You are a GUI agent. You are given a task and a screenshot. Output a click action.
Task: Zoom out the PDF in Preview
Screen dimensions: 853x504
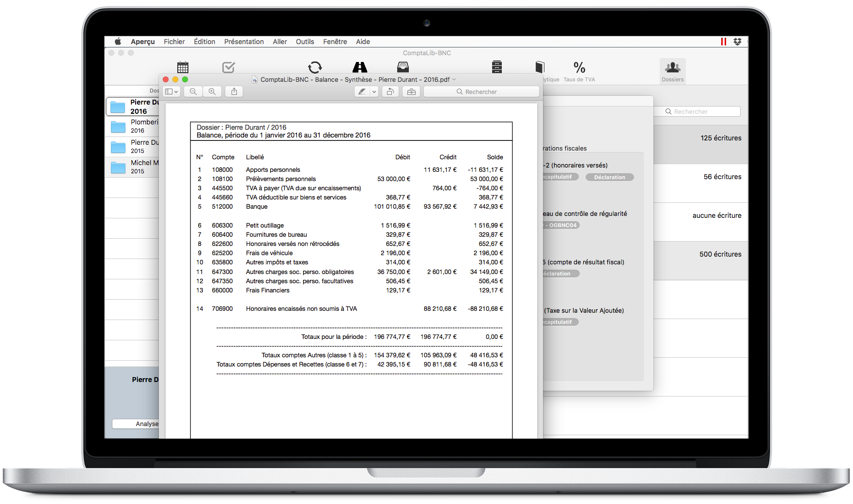[x=193, y=92]
